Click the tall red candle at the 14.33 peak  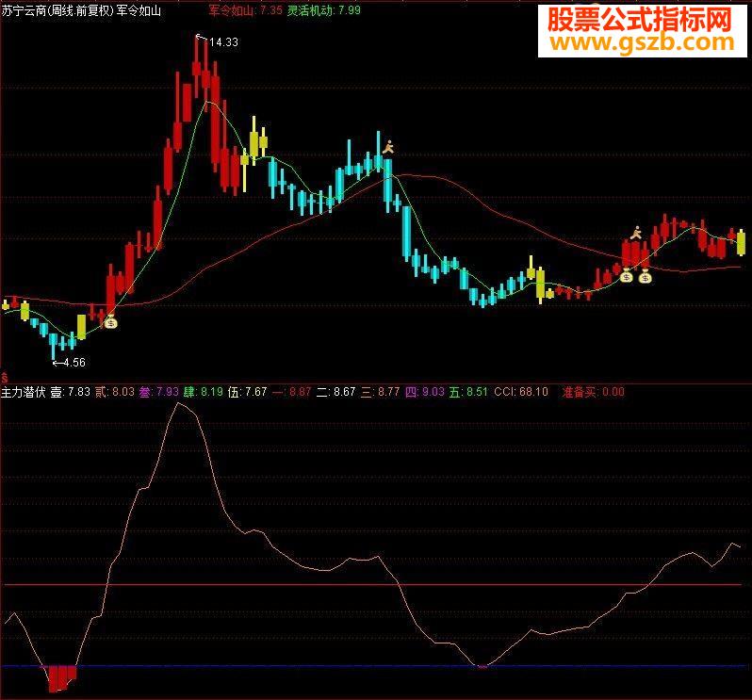coord(197,67)
